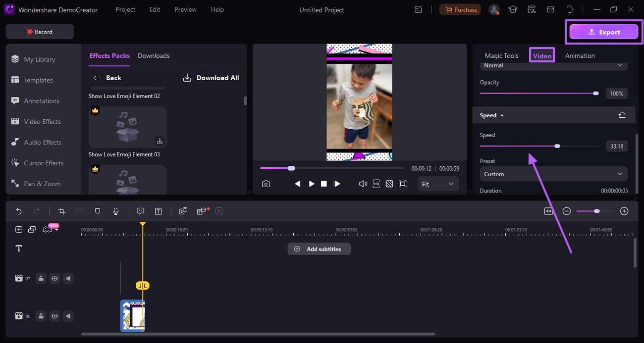Click the Record button
Image resolution: width=644 pixels, height=343 pixels.
(x=40, y=32)
